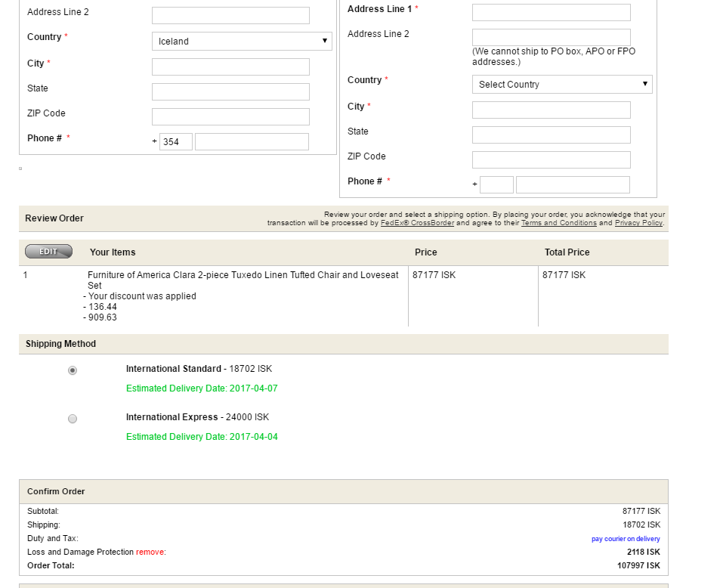720x588 pixels.
Task: Select International Standard shipping option
Action: coord(73,370)
